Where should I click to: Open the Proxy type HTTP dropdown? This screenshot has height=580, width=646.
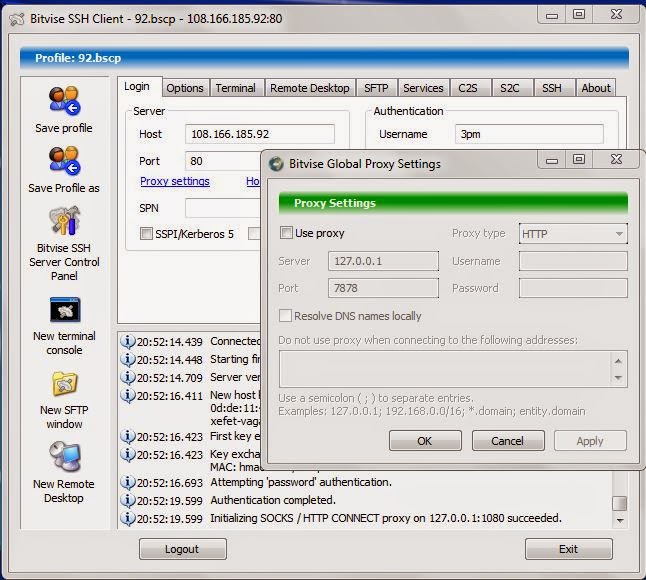tap(573, 234)
